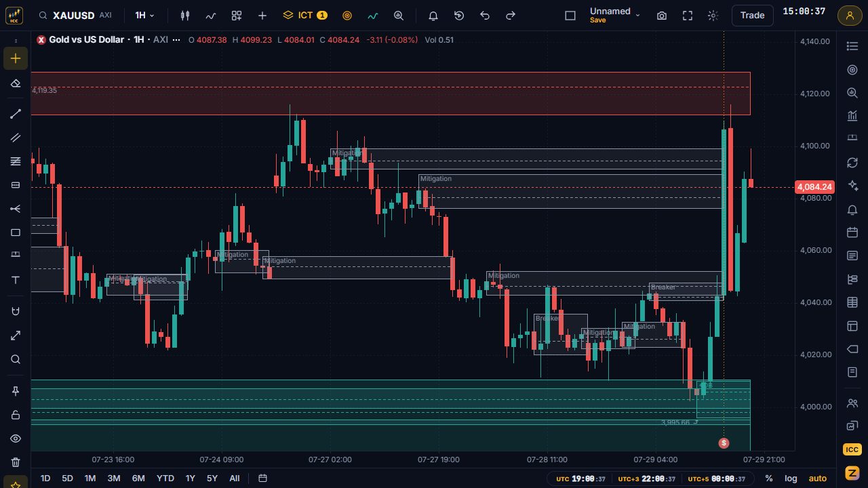Toggle magnet mode in left toolbar
This screenshot has height=488, width=868.
pyautogui.click(x=16, y=311)
